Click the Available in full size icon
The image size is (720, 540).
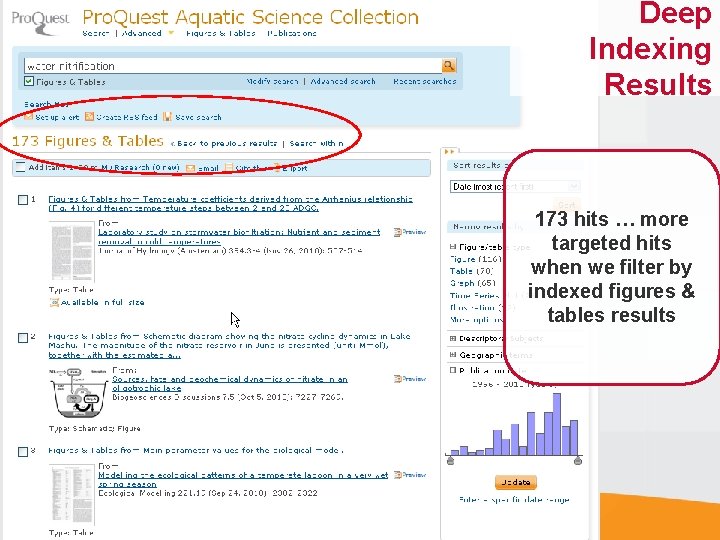tap(54, 303)
